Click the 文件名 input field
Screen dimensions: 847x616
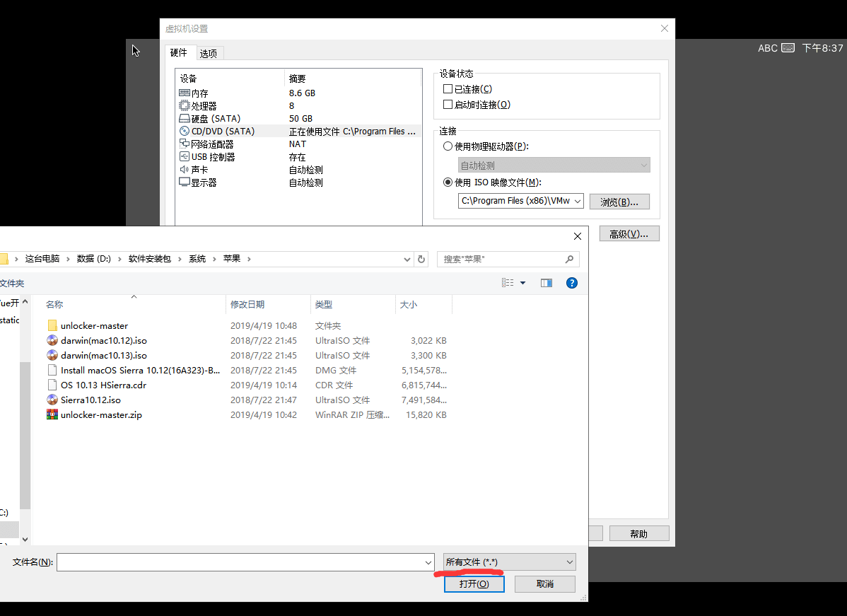tap(240, 562)
